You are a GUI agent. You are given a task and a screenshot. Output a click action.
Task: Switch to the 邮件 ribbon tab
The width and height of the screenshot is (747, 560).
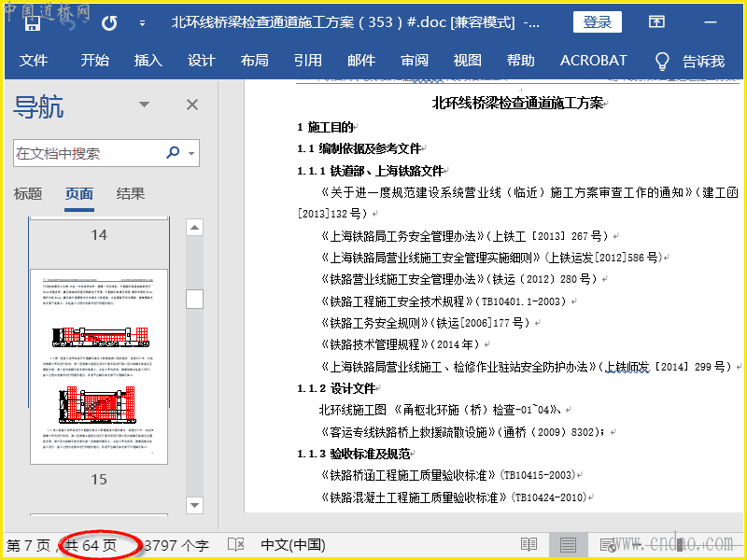click(361, 61)
